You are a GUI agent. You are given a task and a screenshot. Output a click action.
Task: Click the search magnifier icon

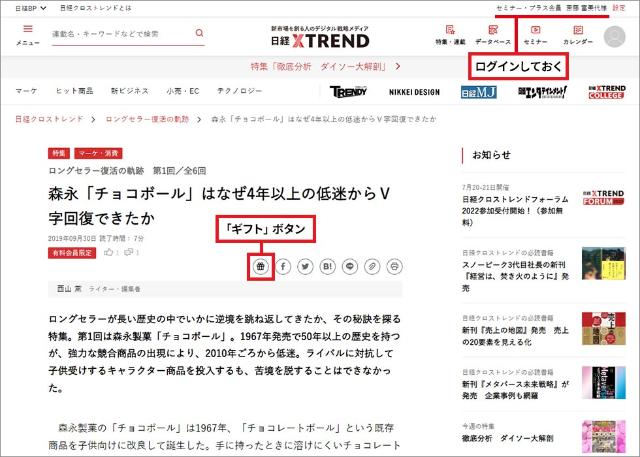(x=200, y=33)
